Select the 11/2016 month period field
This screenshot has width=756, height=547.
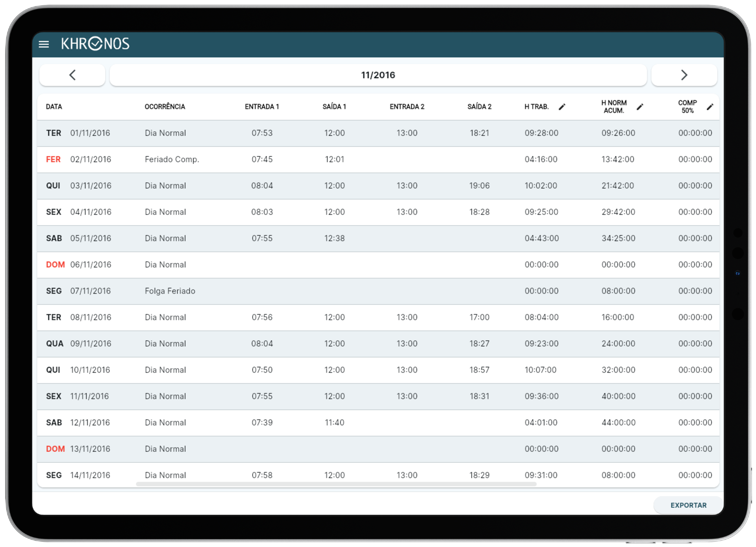(378, 75)
